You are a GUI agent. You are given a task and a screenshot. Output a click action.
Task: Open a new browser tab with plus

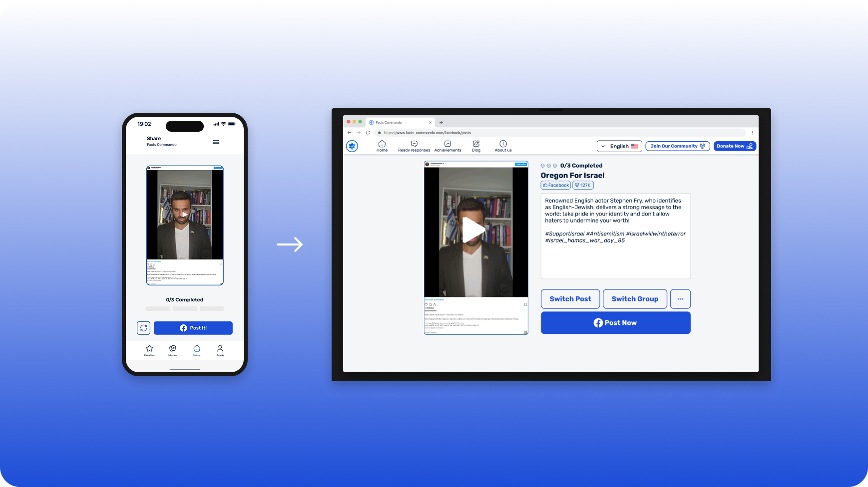click(441, 122)
